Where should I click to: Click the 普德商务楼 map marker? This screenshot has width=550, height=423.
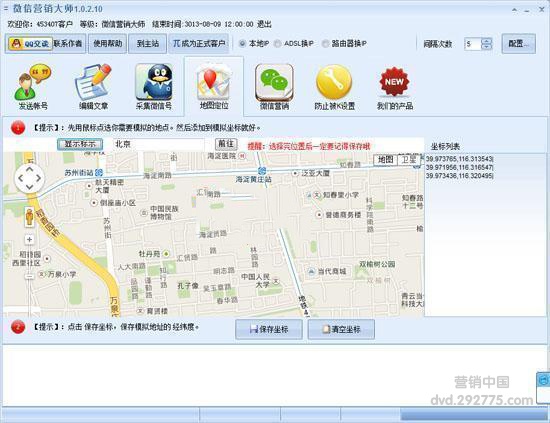tap(319, 215)
